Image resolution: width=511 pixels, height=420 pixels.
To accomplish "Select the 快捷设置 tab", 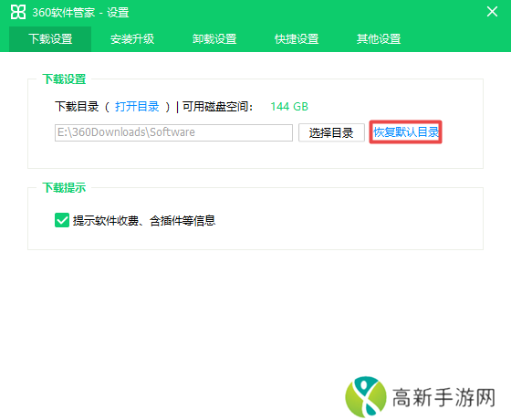I will (x=297, y=39).
